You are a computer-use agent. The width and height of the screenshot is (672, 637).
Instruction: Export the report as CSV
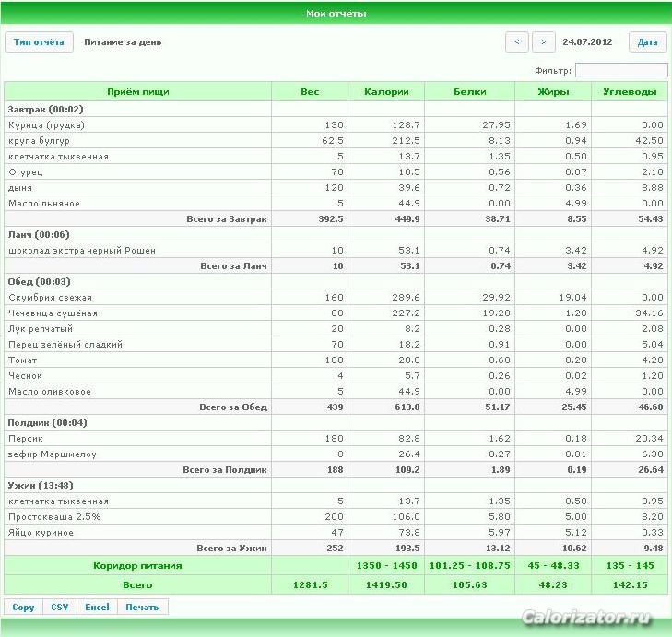pos(60,607)
